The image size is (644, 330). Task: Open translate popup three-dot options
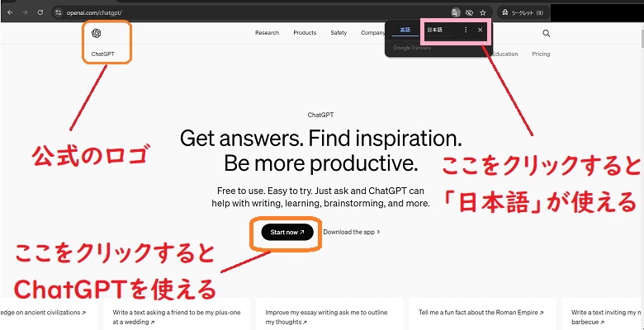(x=466, y=30)
